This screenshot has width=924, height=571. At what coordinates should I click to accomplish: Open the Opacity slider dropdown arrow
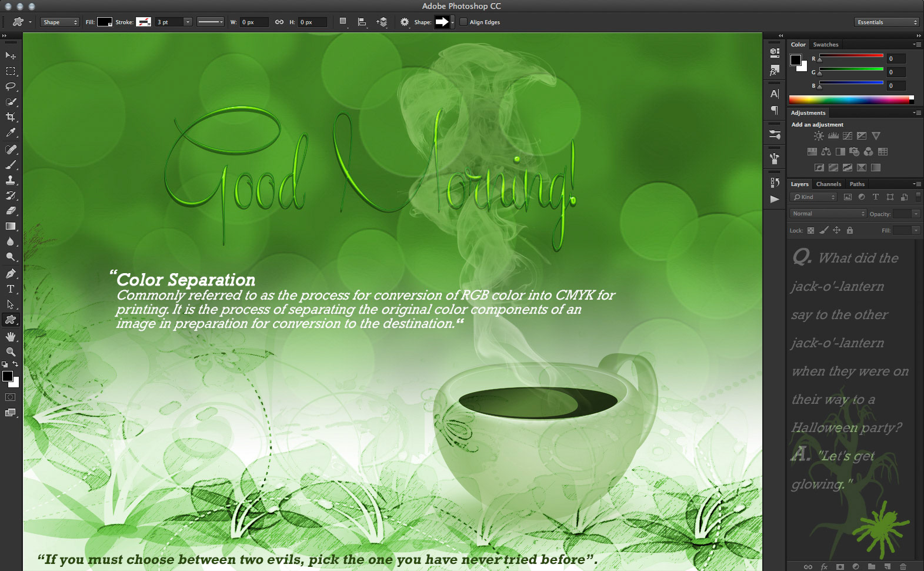pyautogui.click(x=916, y=214)
